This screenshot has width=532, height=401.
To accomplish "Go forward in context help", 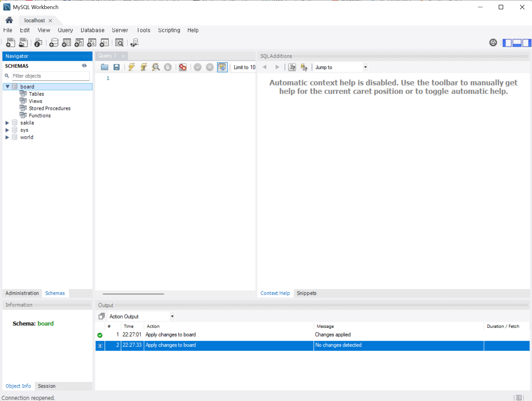I will pyautogui.click(x=277, y=67).
